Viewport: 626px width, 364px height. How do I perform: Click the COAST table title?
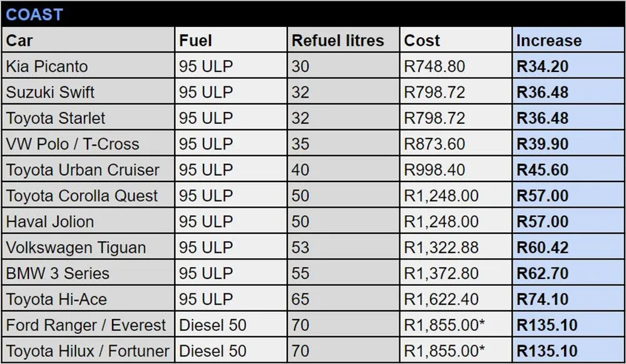[x=34, y=14]
